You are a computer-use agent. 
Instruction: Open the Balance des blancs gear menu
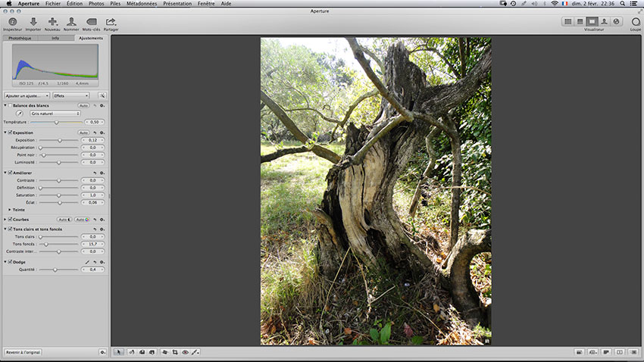click(x=102, y=105)
